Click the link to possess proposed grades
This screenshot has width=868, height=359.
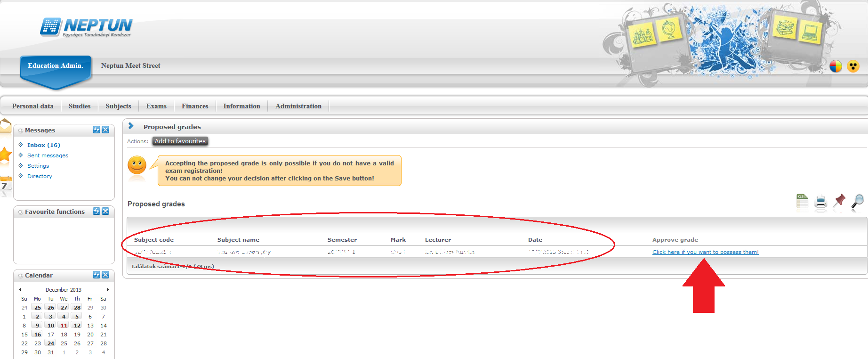point(705,252)
